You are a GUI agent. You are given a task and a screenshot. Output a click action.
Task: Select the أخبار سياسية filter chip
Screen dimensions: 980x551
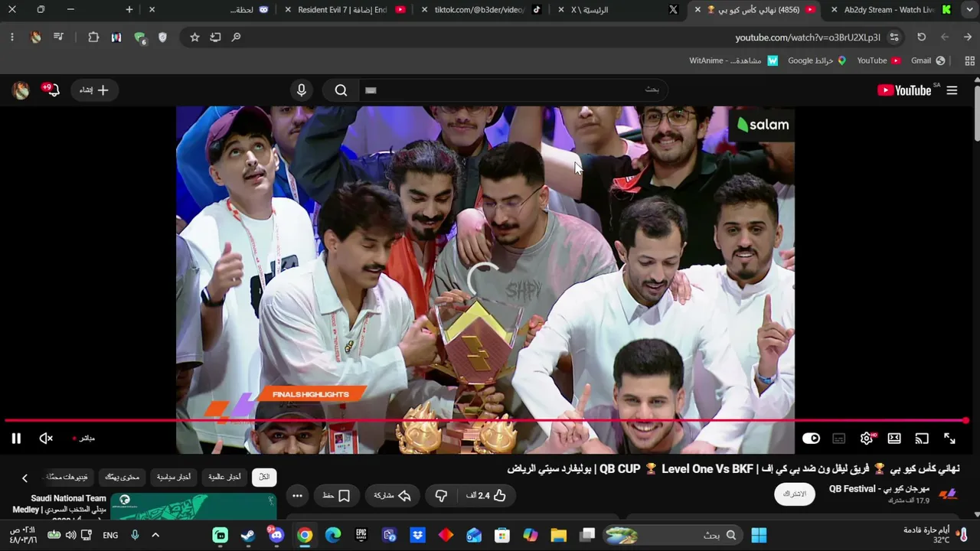[174, 478]
